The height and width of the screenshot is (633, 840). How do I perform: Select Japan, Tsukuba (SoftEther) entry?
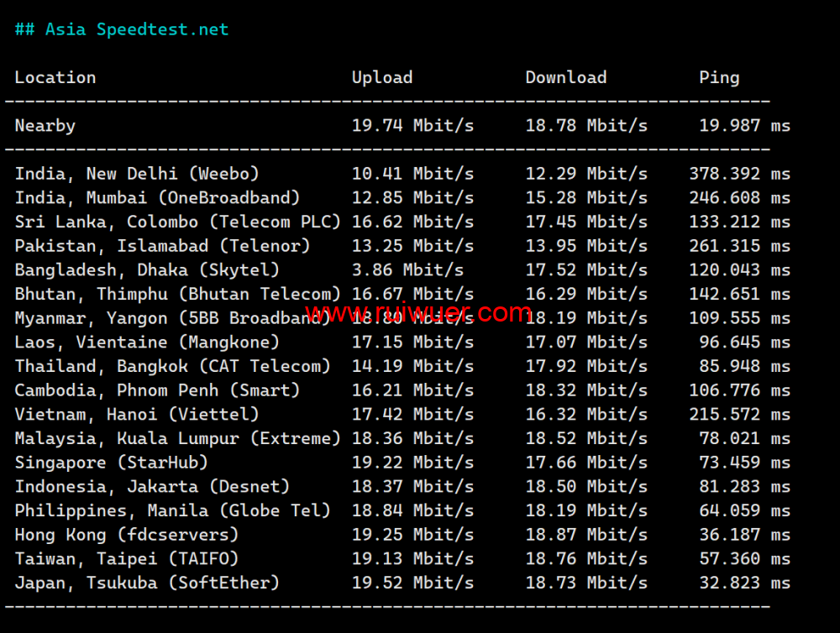tap(147, 583)
